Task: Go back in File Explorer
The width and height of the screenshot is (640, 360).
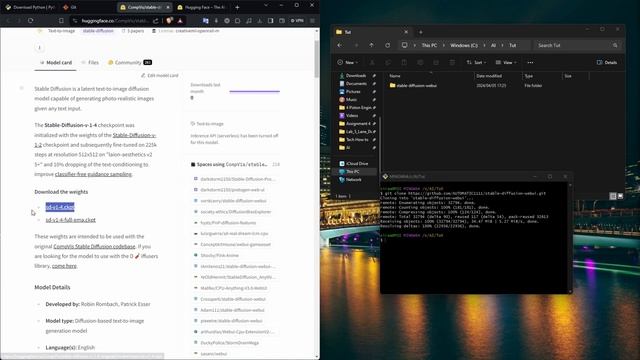Action: coord(340,45)
